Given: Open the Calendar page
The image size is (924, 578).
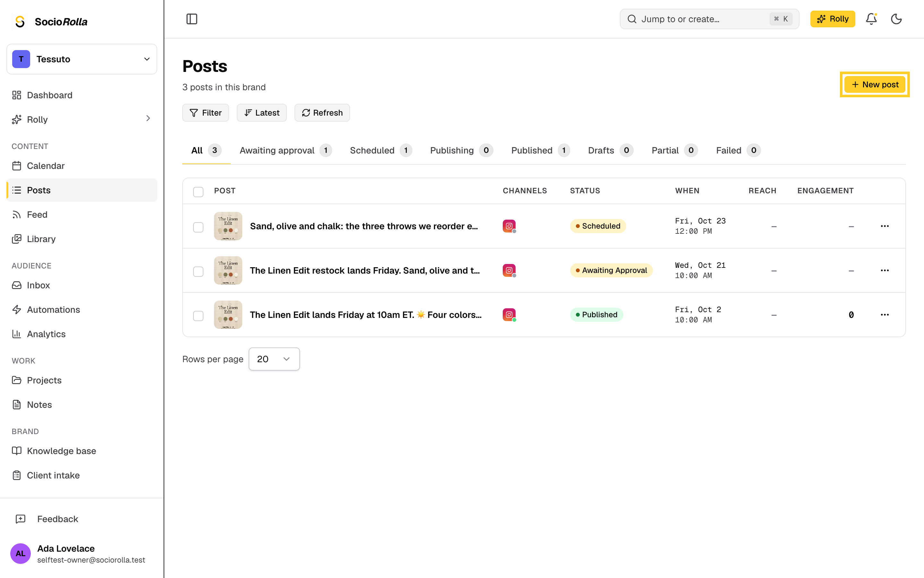Looking at the screenshot, I should (x=82, y=165).
